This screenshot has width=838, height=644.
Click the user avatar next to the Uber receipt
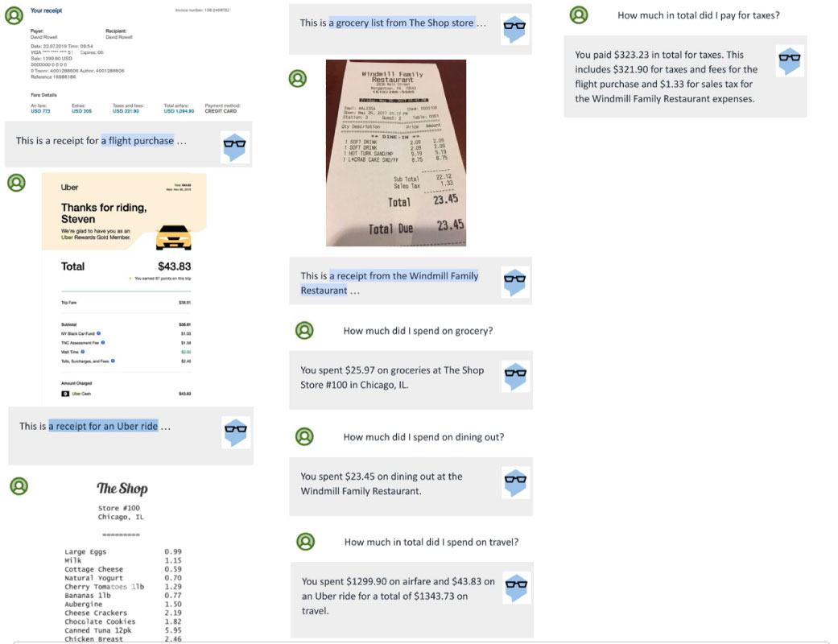[17, 183]
